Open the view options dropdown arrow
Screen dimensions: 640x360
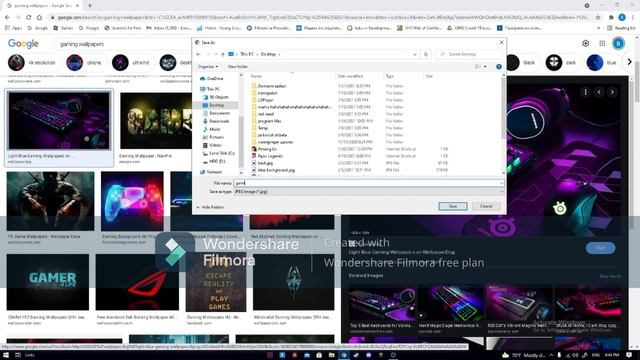pos(485,67)
